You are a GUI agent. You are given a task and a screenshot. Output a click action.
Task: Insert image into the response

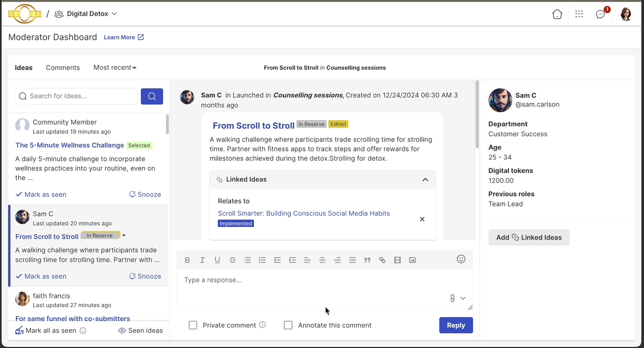[x=413, y=260]
